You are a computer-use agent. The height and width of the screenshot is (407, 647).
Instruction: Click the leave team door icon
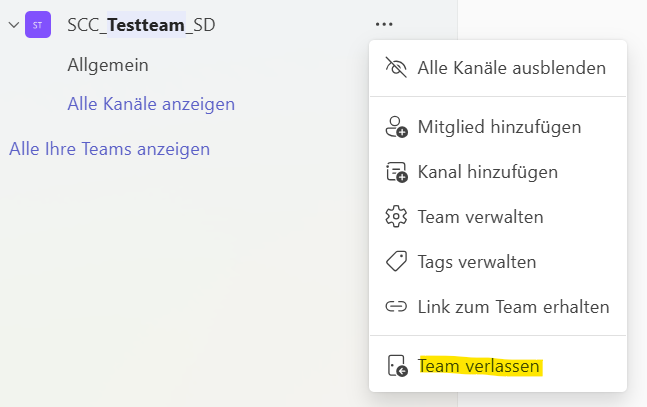point(397,367)
